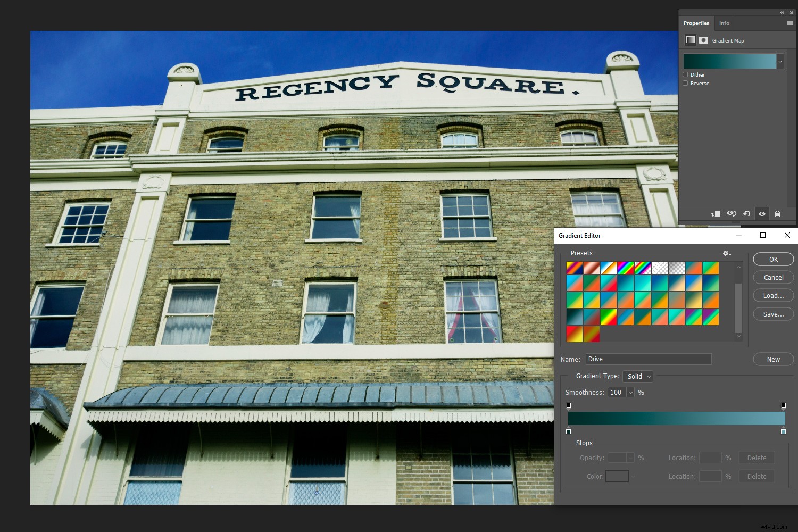Open the Properties panel menu
798x532 pixels.
(790, 23)
